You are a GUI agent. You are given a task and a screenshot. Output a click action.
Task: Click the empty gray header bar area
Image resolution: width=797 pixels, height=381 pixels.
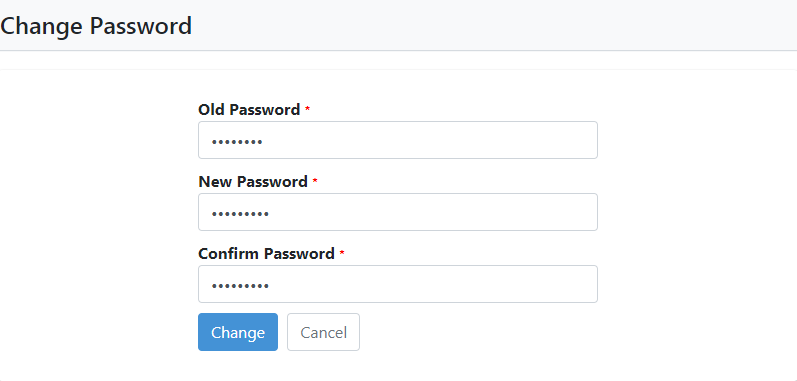[x=493, y=25]
